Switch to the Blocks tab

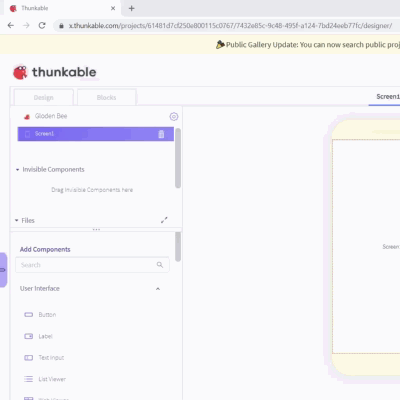pyautogui.click(x=106, y=97)
